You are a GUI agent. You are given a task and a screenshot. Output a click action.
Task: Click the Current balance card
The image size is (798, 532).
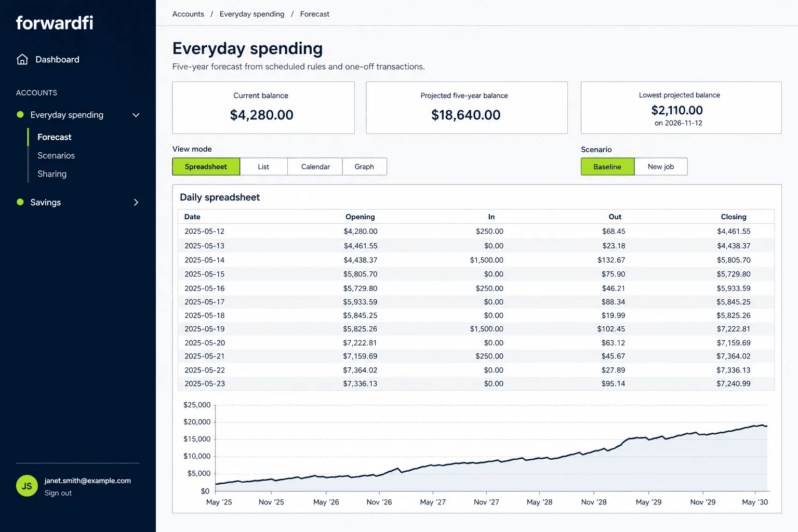263,108
